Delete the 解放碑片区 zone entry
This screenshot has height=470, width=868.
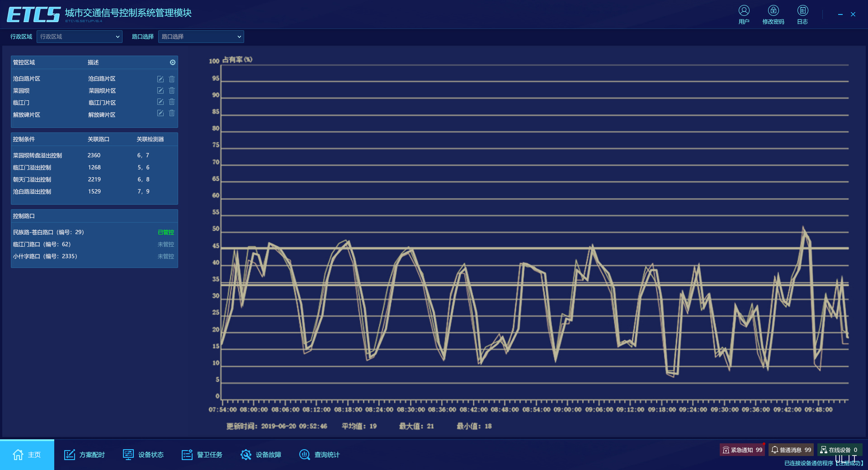[172, 113]
